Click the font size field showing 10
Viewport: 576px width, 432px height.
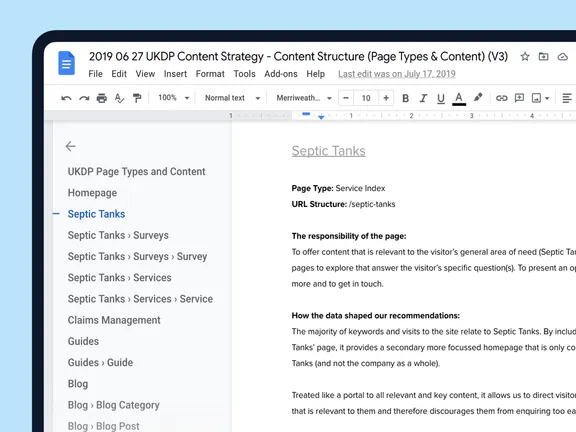click(x=366, y=98)
